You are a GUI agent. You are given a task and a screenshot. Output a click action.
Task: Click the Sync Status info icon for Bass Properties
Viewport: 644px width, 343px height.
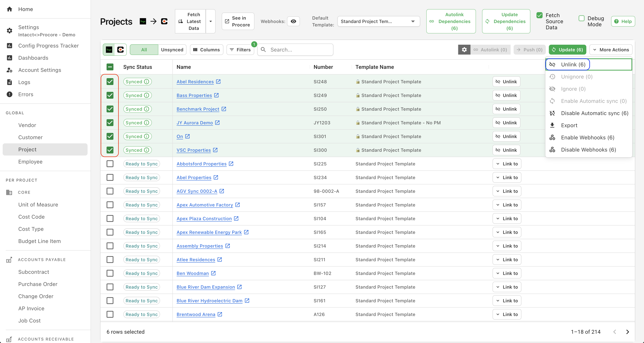click(x=147, y=95)
